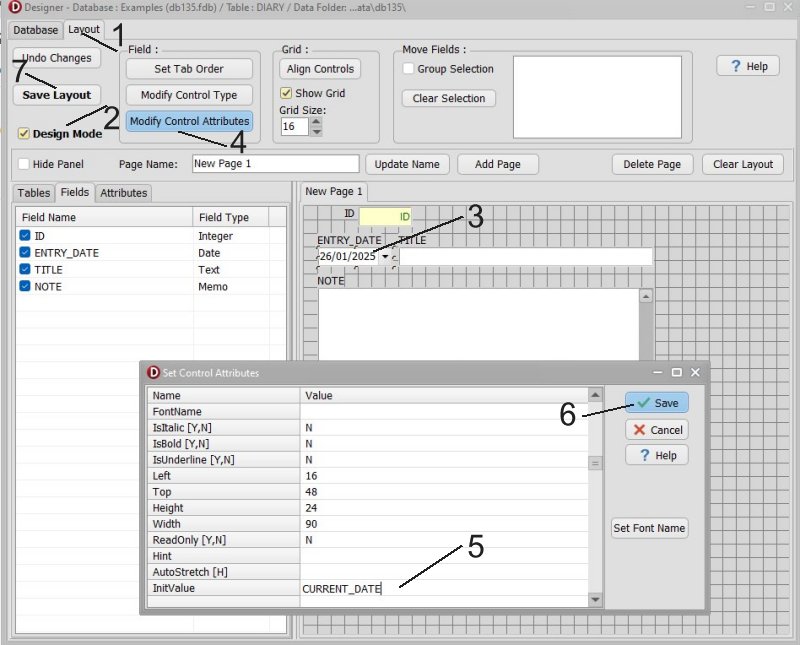The height and width of the screenshot is (645, 800).
Task: Click the Grid Size number field
Action: point(295,127)
